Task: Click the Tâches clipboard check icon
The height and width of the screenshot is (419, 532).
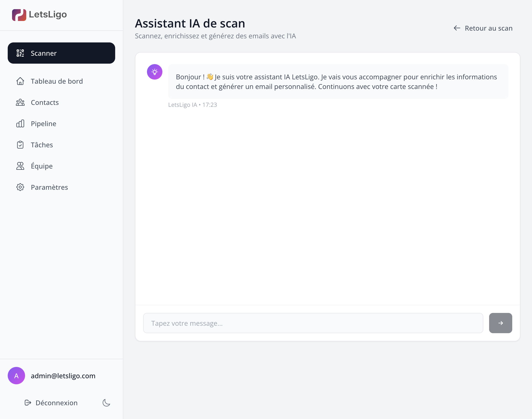Action: coord(20,145)
